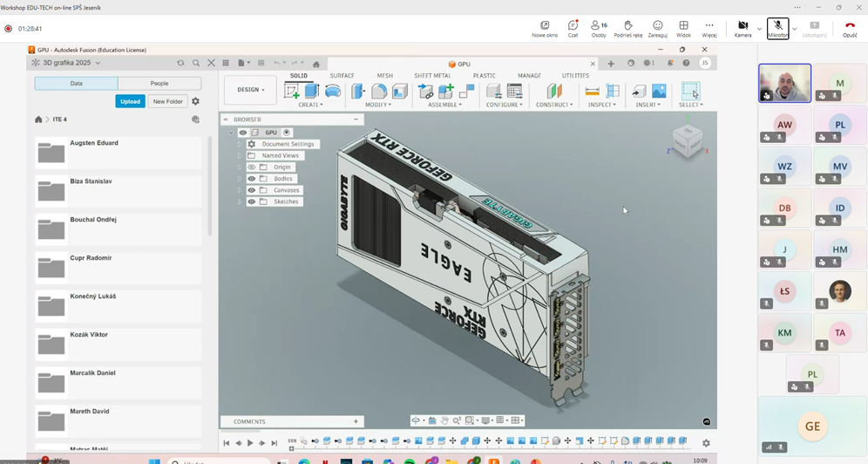The width and height of the screenshot is (868, 464).
Task: Click the Extrude tool icon
Action: coord(312,92)
